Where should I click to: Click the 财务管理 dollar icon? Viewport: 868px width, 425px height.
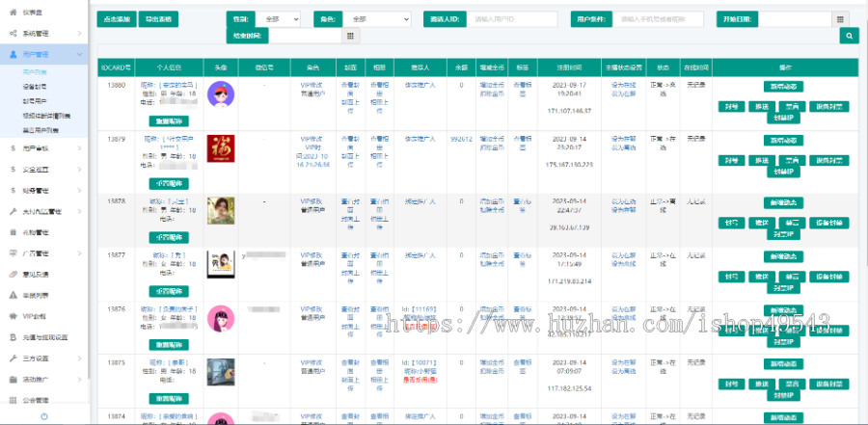coord(13,191)
